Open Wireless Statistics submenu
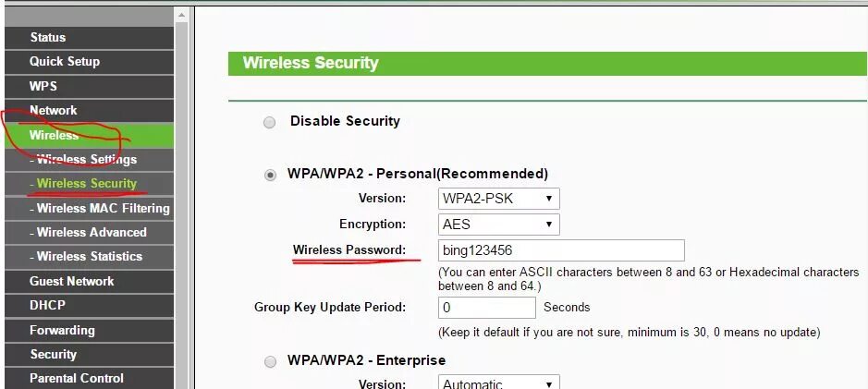Viewport: 868px width, 389px height. tap(89, 256)
